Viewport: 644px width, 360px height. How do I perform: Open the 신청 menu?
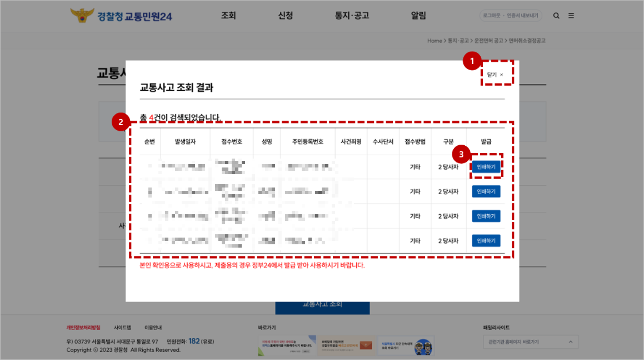click(287, 16)
